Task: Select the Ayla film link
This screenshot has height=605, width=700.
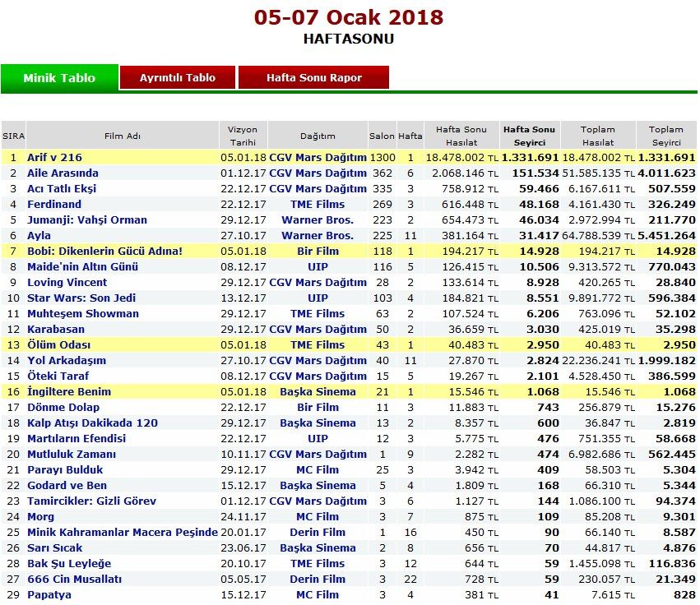Action: [39, 235]
